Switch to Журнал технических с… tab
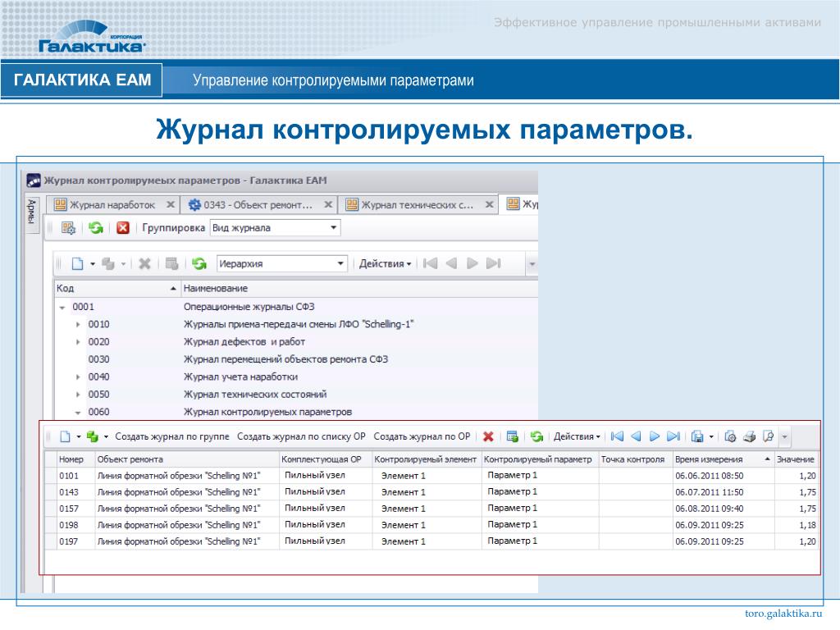The height and width of the screenshot is (630, 840). 418,204
